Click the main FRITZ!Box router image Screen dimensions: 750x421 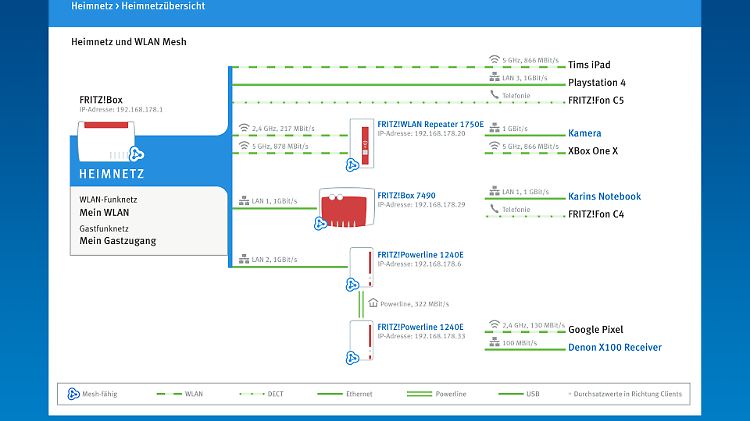pyautogui.click(x=106, y=141)
